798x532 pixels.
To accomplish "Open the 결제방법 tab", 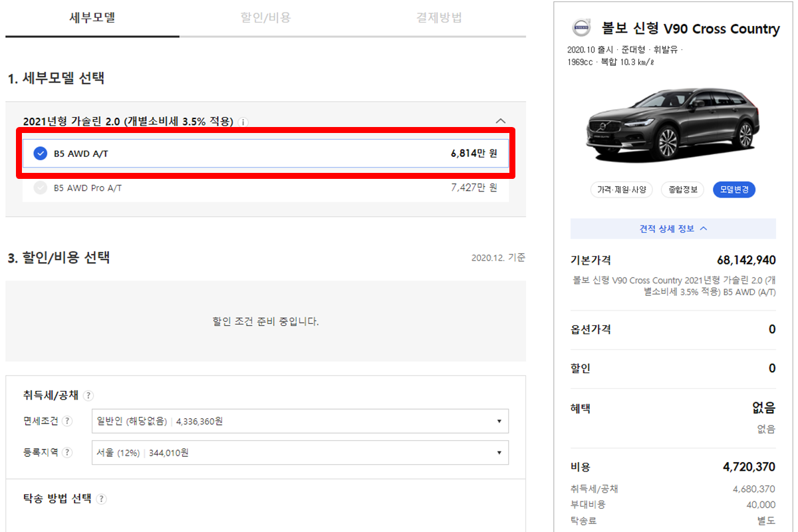I will [x=439, y=18].
